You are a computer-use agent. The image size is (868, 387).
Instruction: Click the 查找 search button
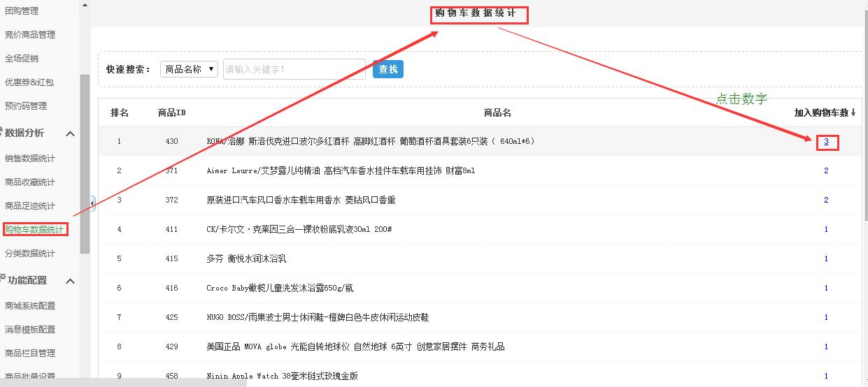tap(388, 69)
